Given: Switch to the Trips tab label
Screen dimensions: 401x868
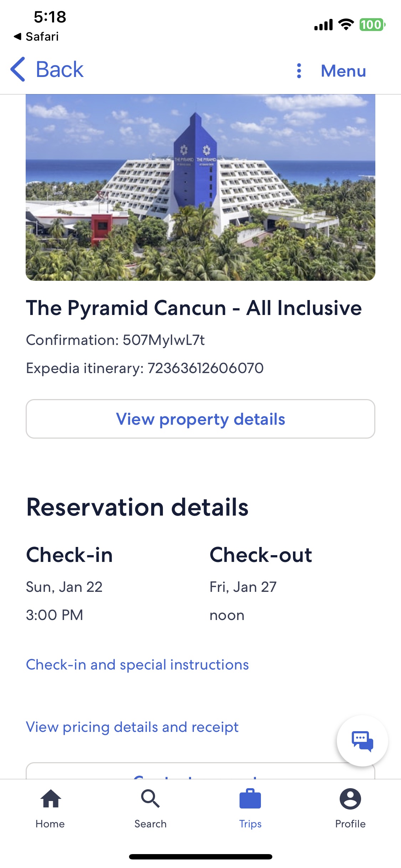Looking at the screenshot, I should point(250,824).
